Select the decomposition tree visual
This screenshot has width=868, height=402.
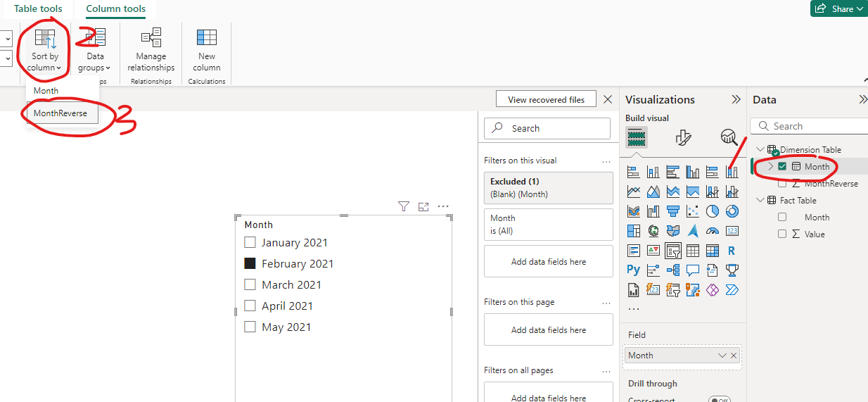tap(672, 270)
